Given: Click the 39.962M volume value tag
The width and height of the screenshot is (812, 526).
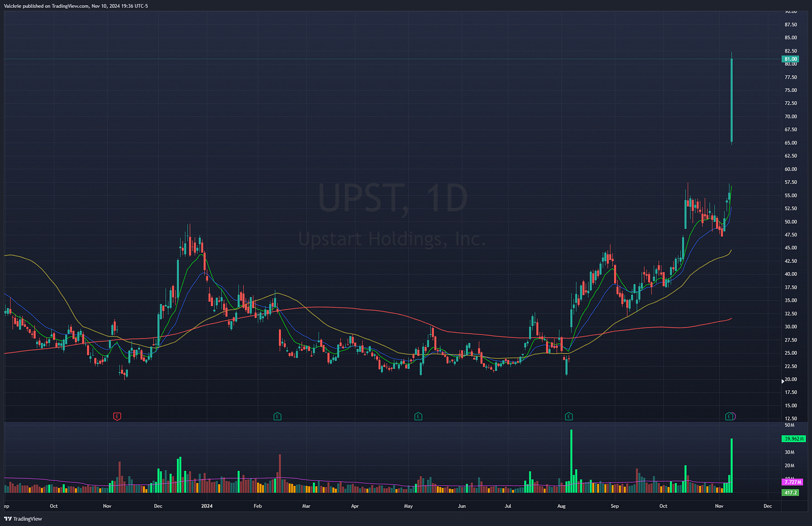Looking at the screenshot, I should [794, 439].
